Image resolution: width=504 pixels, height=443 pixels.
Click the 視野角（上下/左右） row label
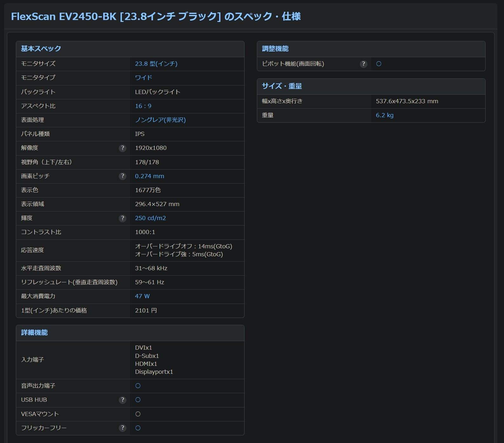(x=47, y=162)
